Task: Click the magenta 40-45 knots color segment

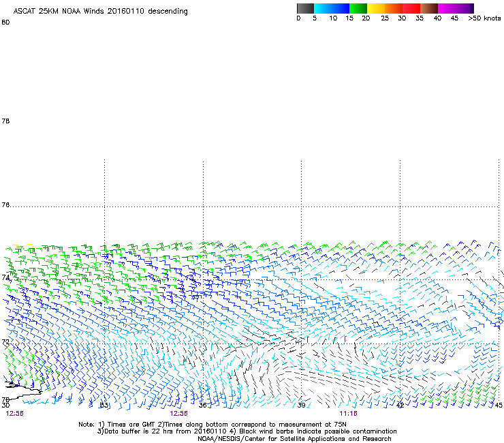Action: click(x=447, y=8)
